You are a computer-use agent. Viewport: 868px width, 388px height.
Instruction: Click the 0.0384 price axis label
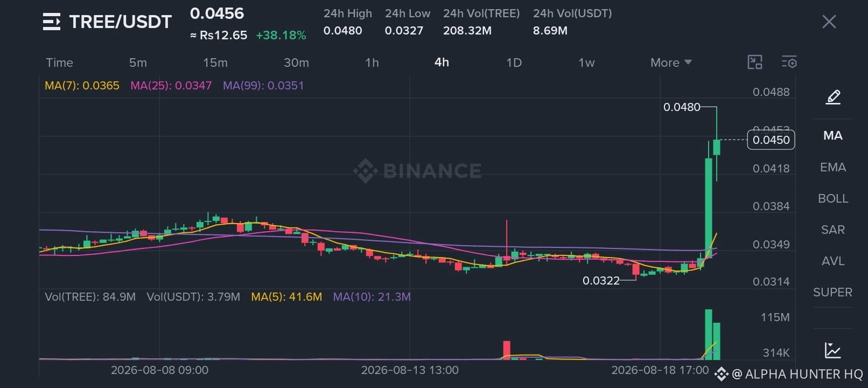coord(771,206)
